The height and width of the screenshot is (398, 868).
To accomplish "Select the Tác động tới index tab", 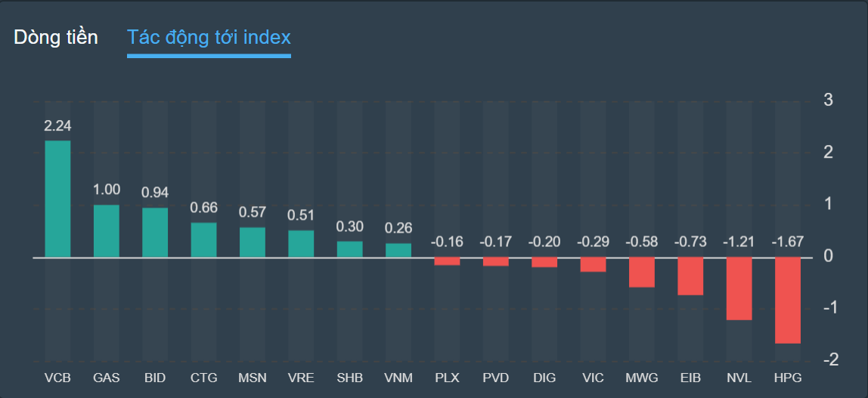I will (x=209, y=37).
